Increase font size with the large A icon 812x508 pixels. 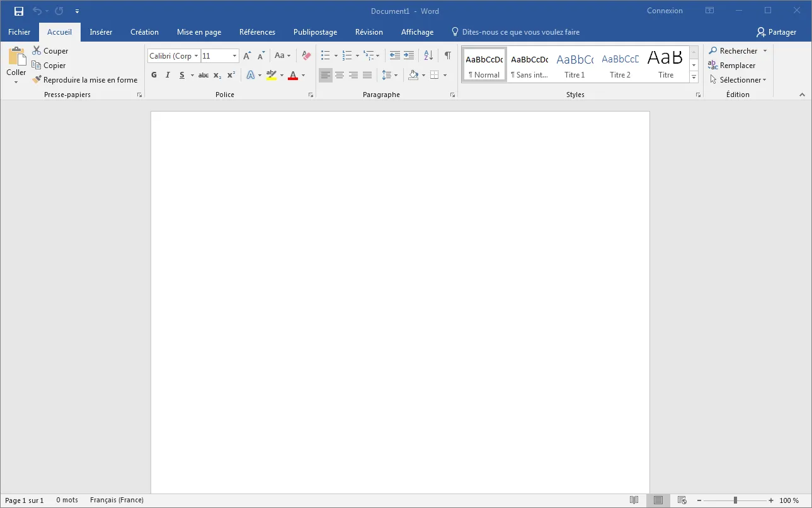[247, 56]
